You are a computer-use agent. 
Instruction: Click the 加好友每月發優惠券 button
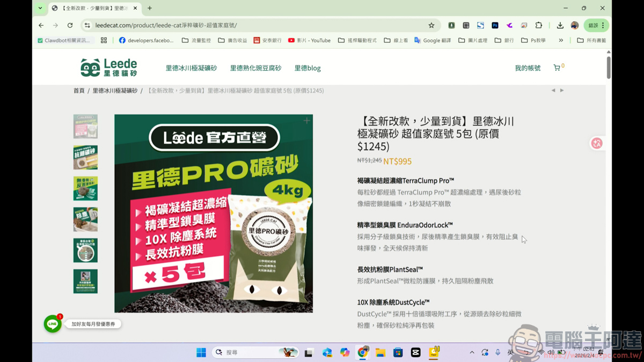point(93,324)
